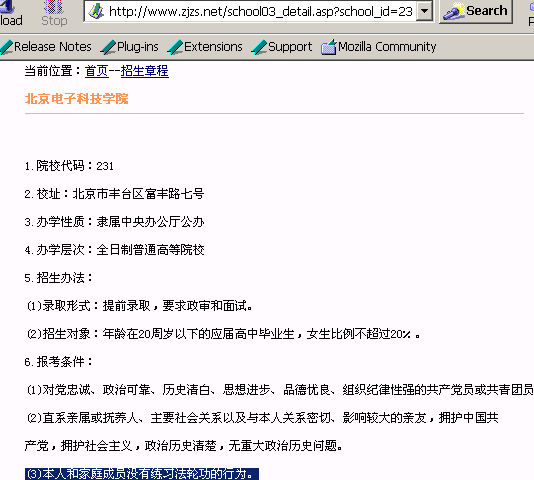Follow the 招生章程 breadcrumb link
This screenshot has width=534, height=480.
(145, 71)
